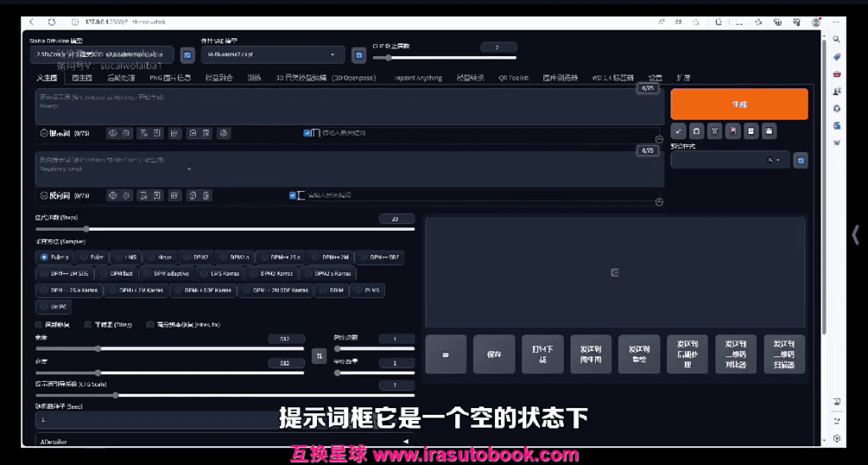Click the orange 生成 Generate button
This screenshot has width=868, height=465.
pyautogui.click(x=739, y=104)
